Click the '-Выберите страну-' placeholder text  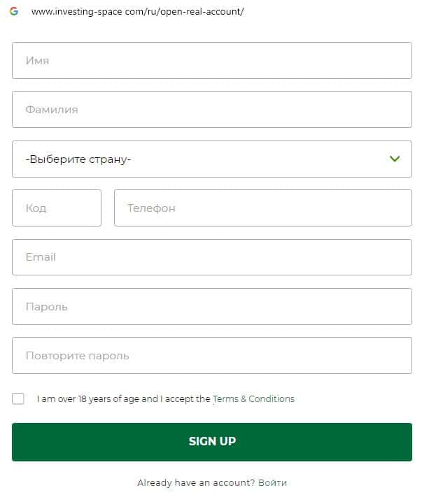pos(78,159)
